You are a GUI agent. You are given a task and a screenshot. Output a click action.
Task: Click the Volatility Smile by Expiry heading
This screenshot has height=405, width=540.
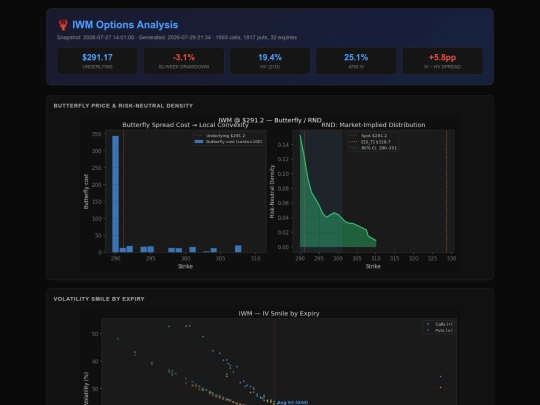pos(99,299)
